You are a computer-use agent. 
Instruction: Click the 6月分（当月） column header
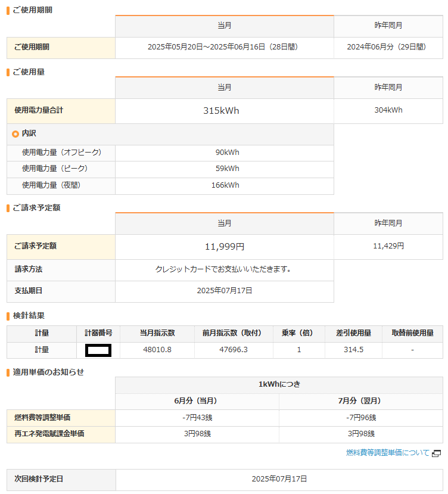pos(195,401)
